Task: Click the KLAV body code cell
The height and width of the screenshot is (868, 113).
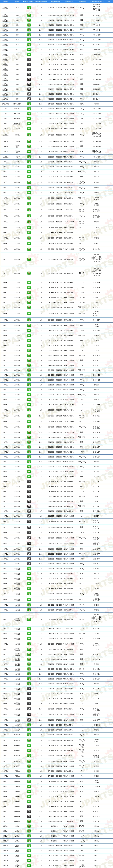Action: click(82, 104)
